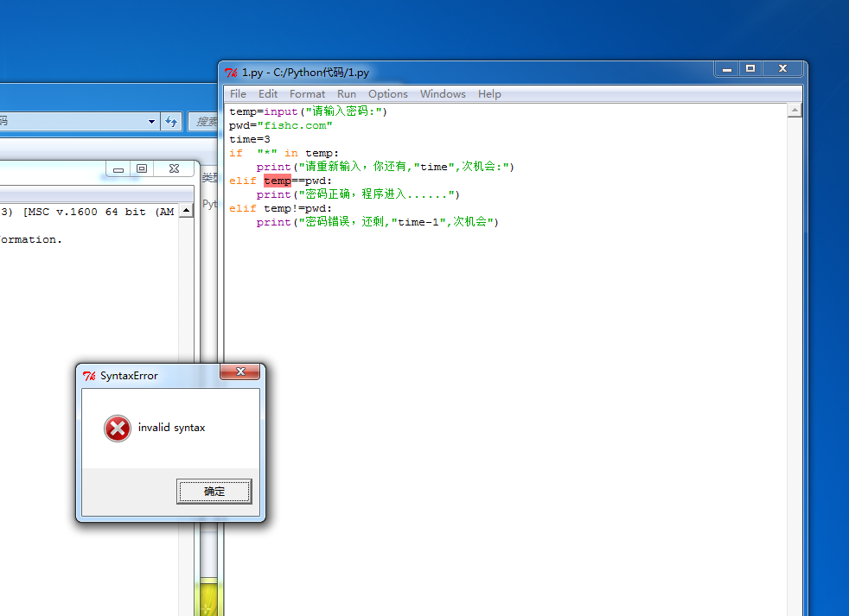Viewport: 849px width, 616px height.
Task: Open the Windows menu
Action: click(x=443, y=94)
